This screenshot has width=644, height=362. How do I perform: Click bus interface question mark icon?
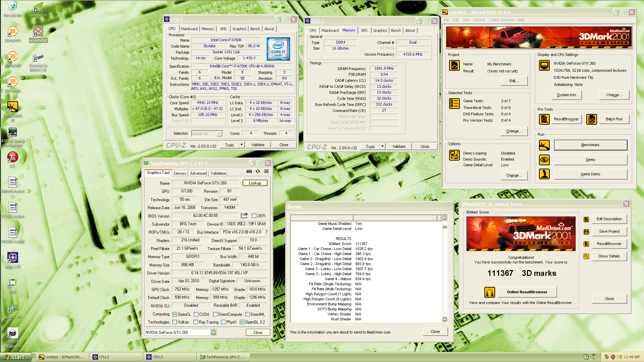[266, 232]
